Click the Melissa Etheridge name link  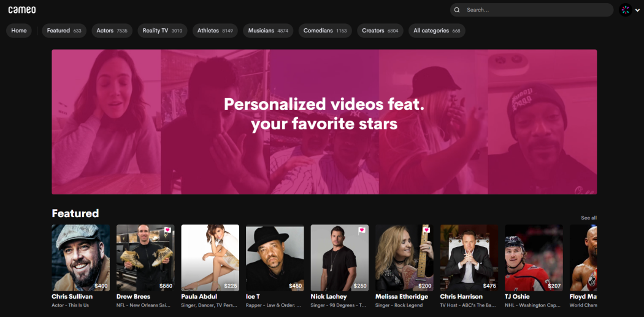pyautogui.click(x=402, y=297)
